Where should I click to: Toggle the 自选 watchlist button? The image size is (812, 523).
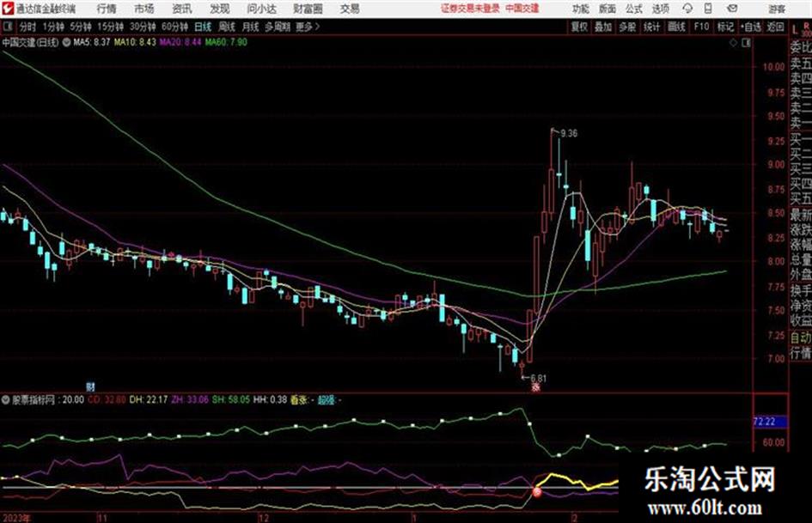coord(750,27)
